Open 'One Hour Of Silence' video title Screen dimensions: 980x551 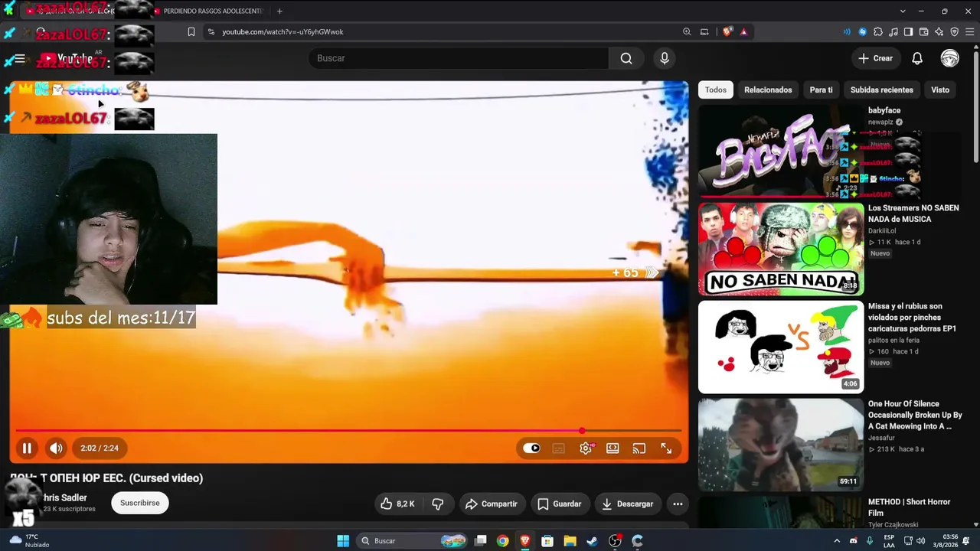click(x=915, y=415)
